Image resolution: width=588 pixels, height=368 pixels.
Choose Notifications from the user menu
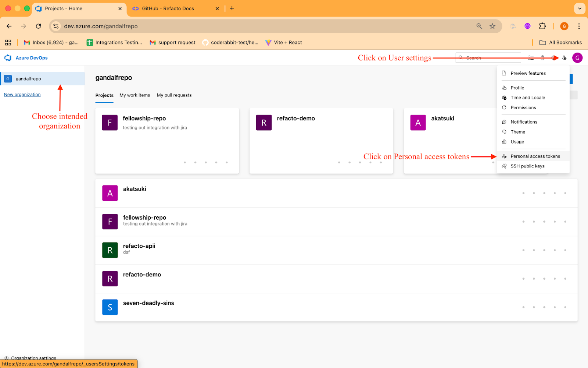(x=533, y=122)
